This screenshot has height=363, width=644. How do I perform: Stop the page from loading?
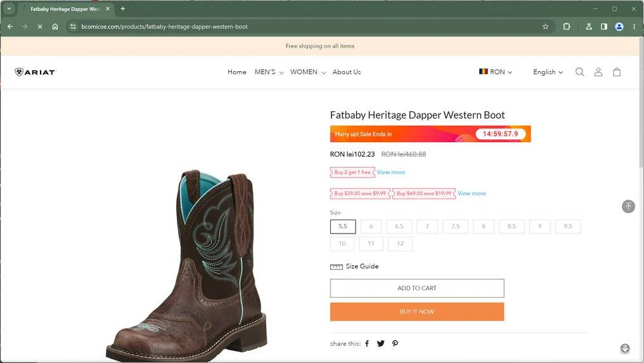point(40,26)
